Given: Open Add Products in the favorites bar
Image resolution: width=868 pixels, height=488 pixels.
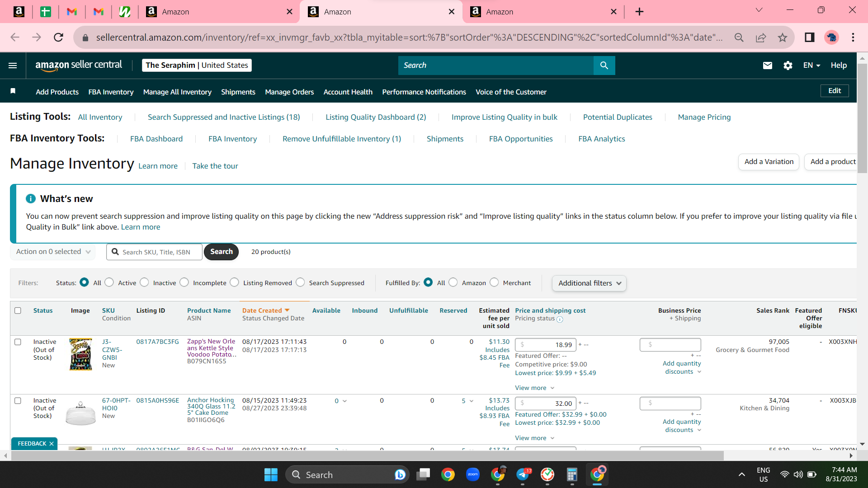Looking at the screenshot, I should [x=57, y=92].
